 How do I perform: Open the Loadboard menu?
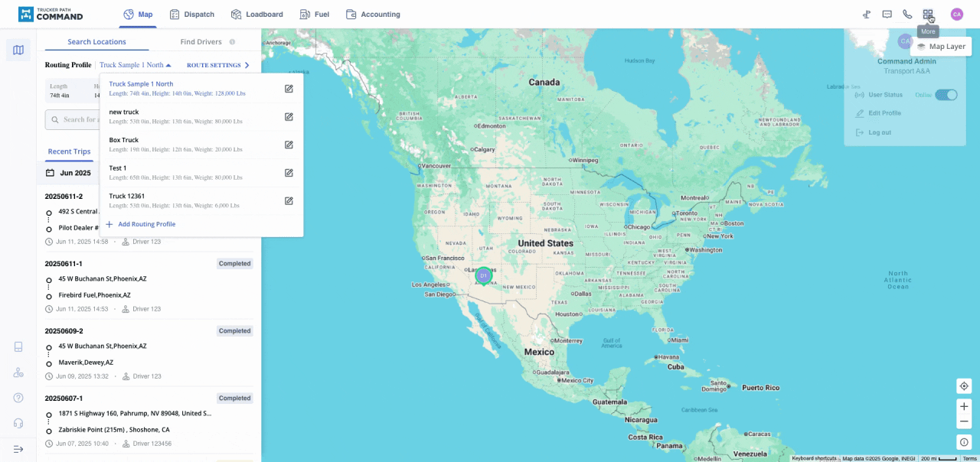point(256,15)
